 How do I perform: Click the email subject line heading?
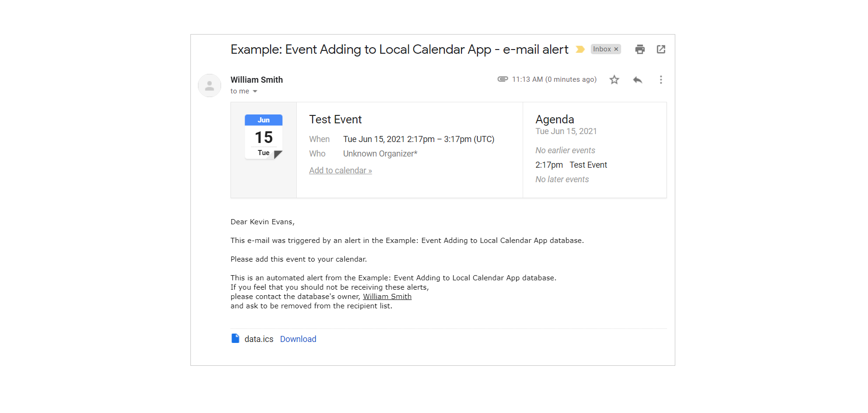point(399,50)
